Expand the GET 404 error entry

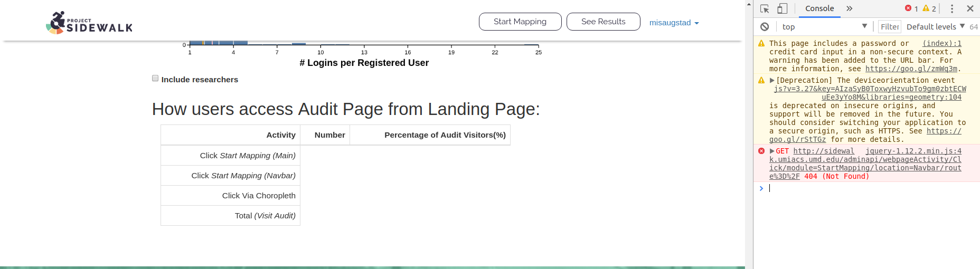tap(772, 151)
